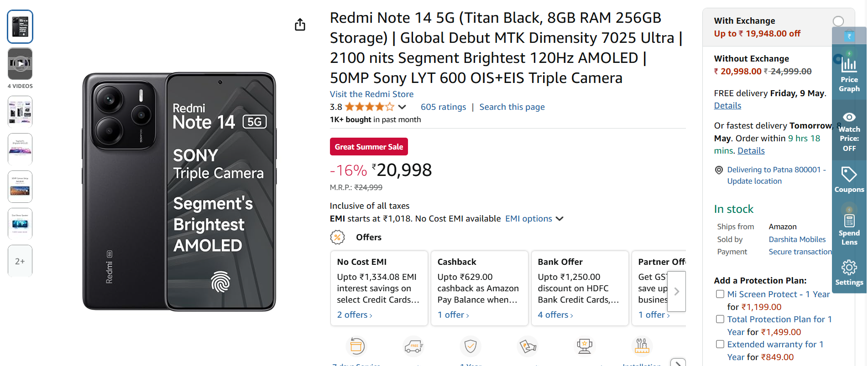This screenshot has width=868, height=366.
Task: Open extension Settings gear icon
Action: 849,268
